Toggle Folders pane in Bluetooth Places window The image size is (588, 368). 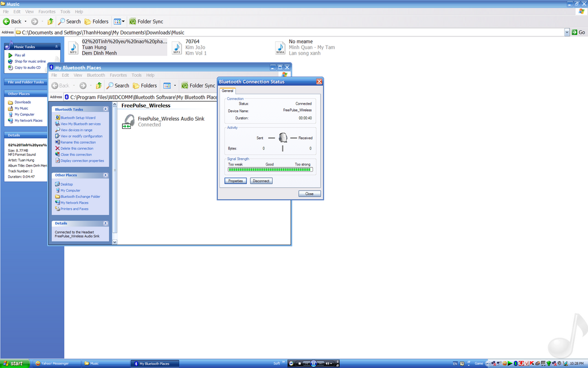pos(145,86)
